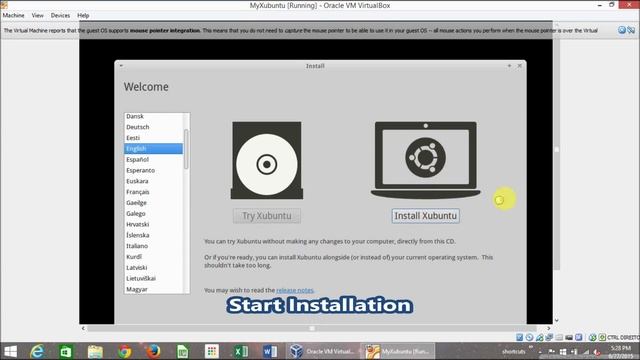
Task: Open the colored grid app taskbar icon
Action: (211, 351)
